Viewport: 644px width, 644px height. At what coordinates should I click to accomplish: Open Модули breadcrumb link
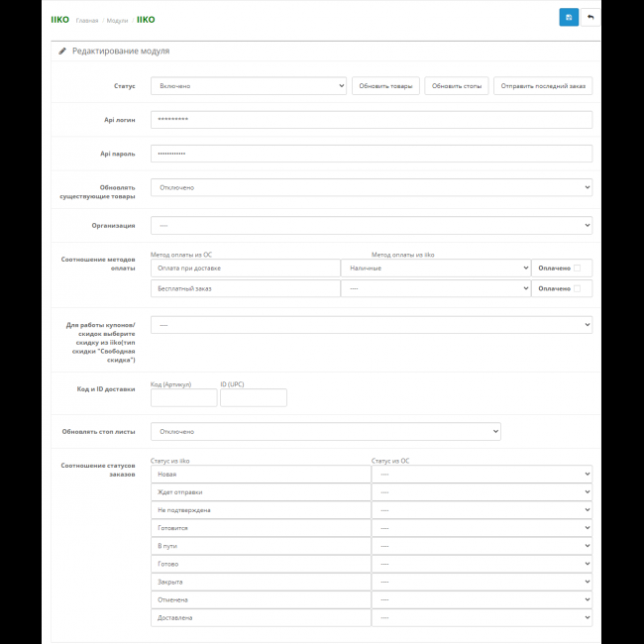117,20
